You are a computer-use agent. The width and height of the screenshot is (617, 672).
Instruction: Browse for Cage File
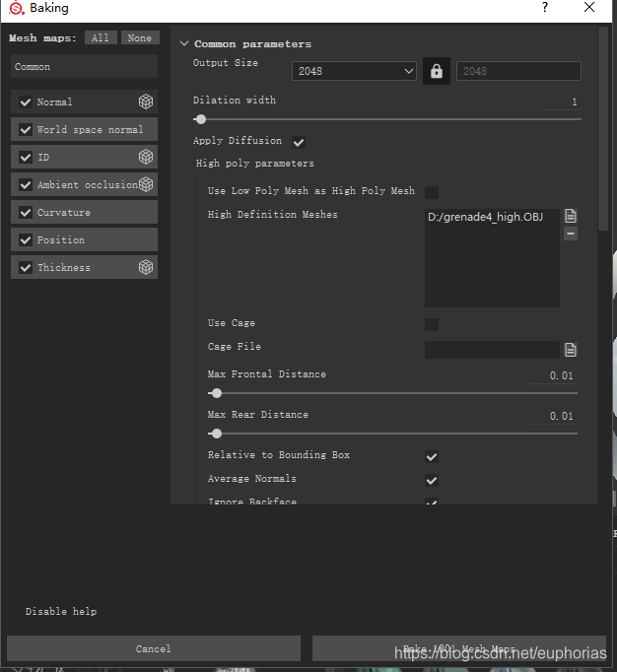pos(571,350)
